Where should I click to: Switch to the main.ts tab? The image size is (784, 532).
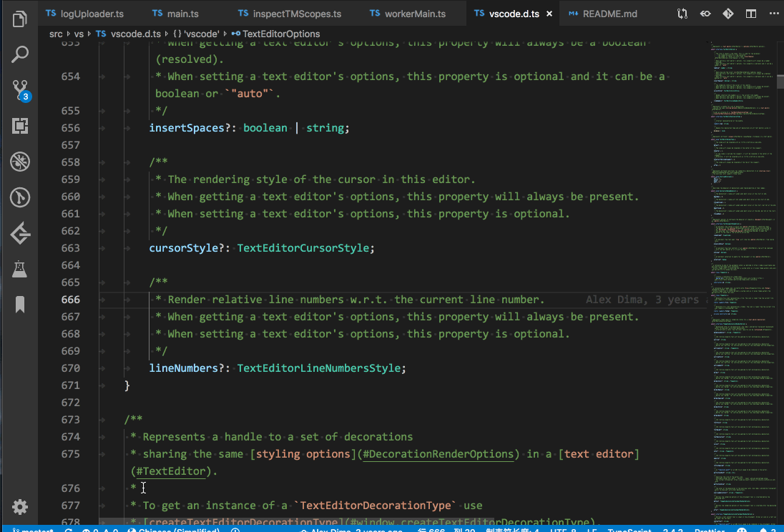pos(175,14)
